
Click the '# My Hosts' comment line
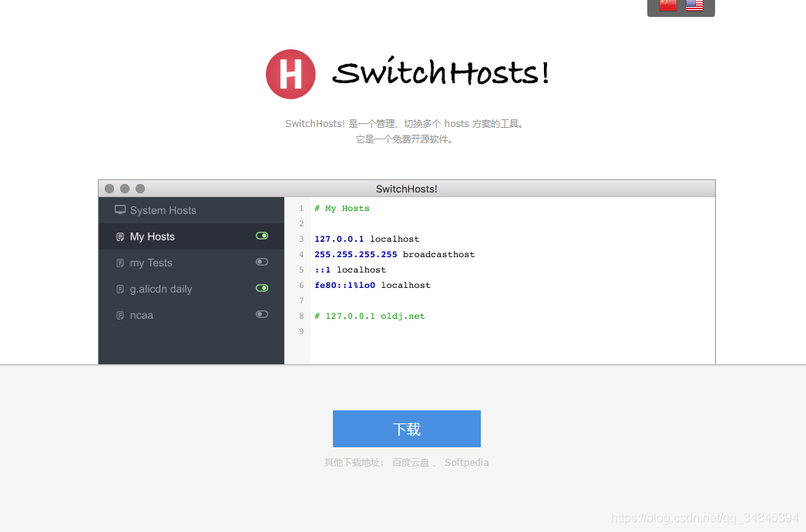(342, 208)
